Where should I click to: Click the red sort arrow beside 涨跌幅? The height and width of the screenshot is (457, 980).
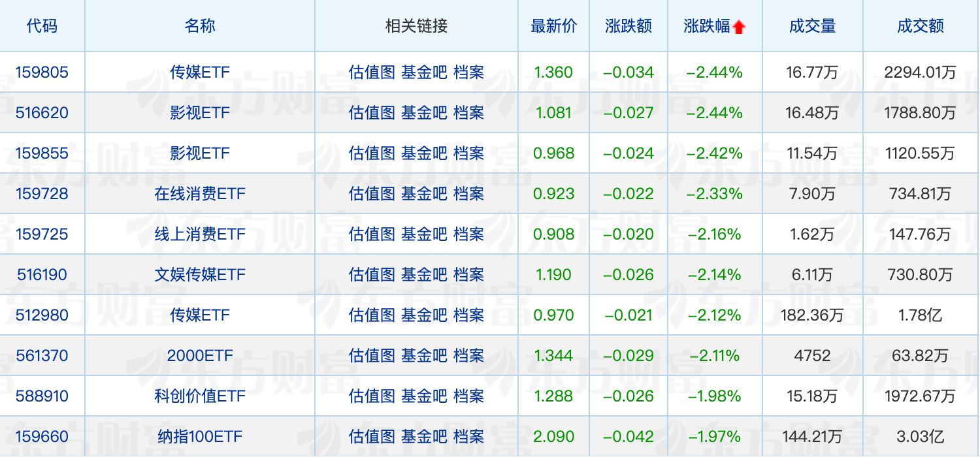(x=739, y=27)
